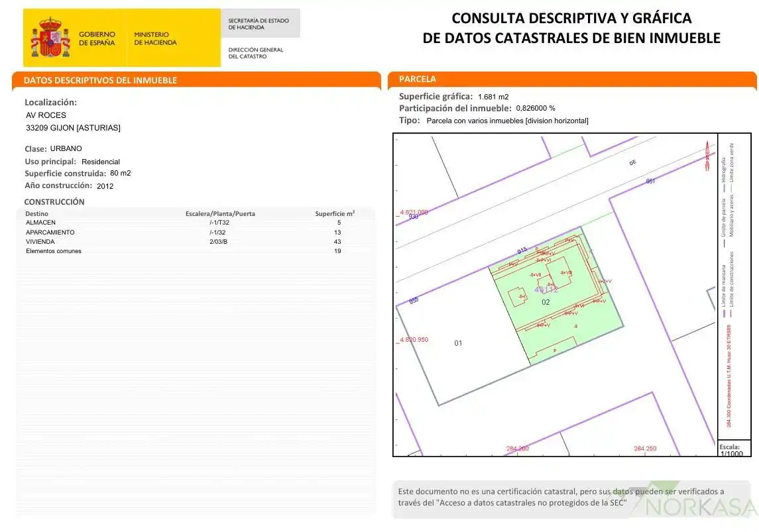Click the street number 915 on map

pyautogui.click(x=522, y=250)
